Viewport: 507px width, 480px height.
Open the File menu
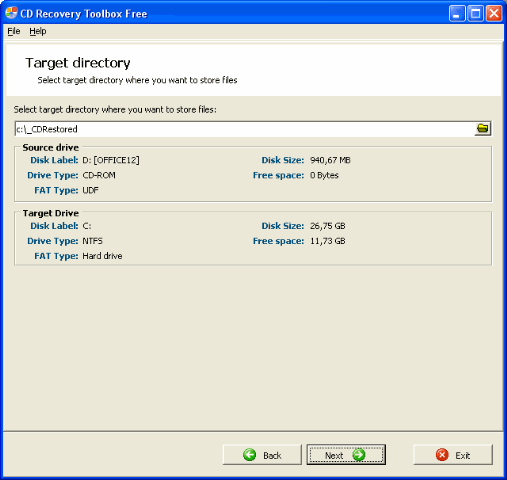(x=14, y=31)
